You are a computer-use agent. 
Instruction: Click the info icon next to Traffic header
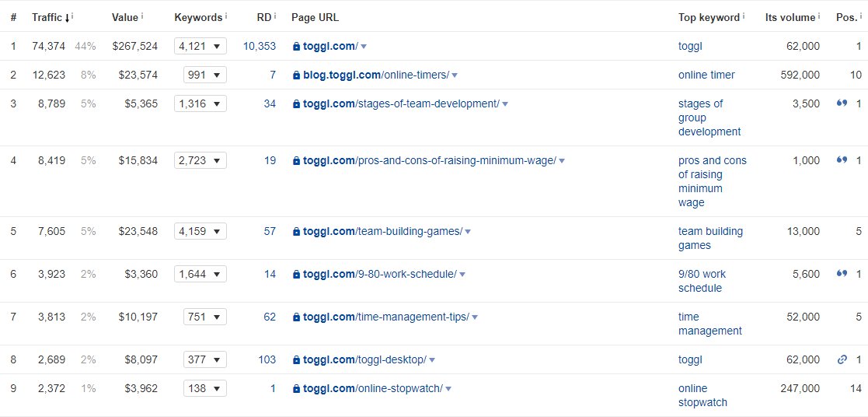tap(72, 16)
